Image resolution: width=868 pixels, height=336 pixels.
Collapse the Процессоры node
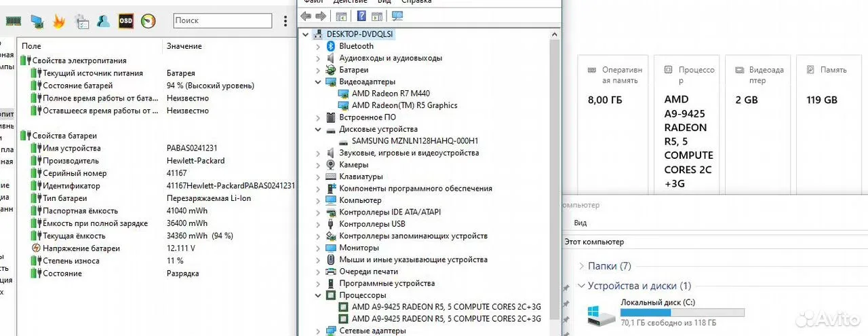click(x=318, y=295)
